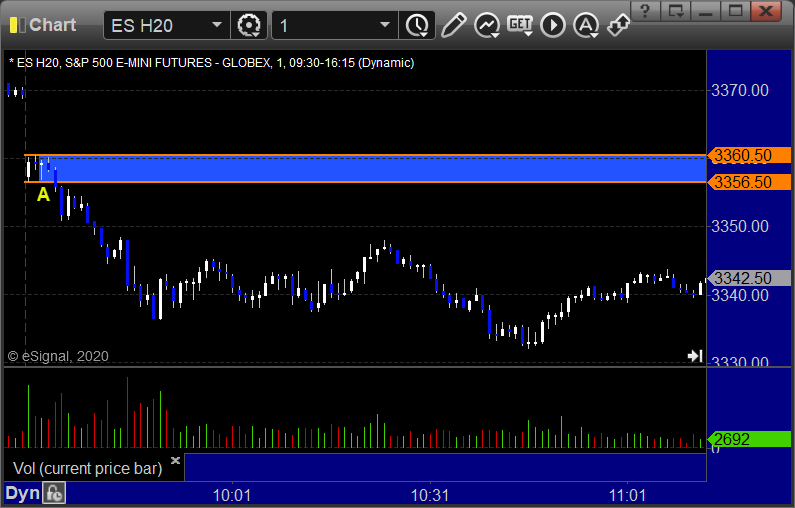Click the pop-out window icon in title bar

coord(675,11)
